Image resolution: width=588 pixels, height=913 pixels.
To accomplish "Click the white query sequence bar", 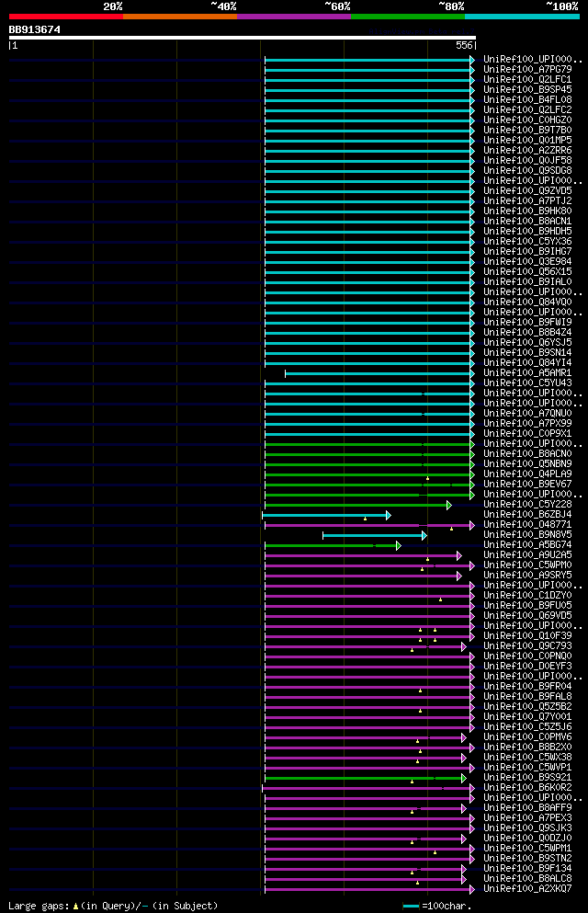I will (242, 38).
